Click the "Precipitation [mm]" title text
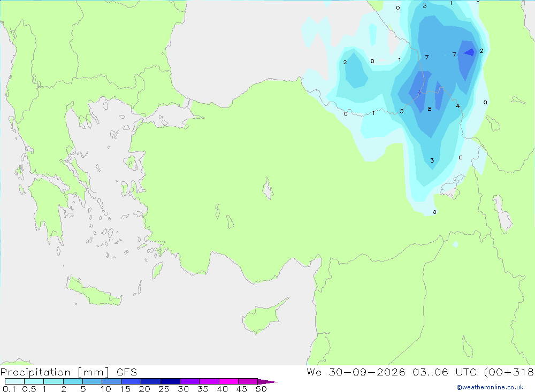535x392 pixels. 55,372
